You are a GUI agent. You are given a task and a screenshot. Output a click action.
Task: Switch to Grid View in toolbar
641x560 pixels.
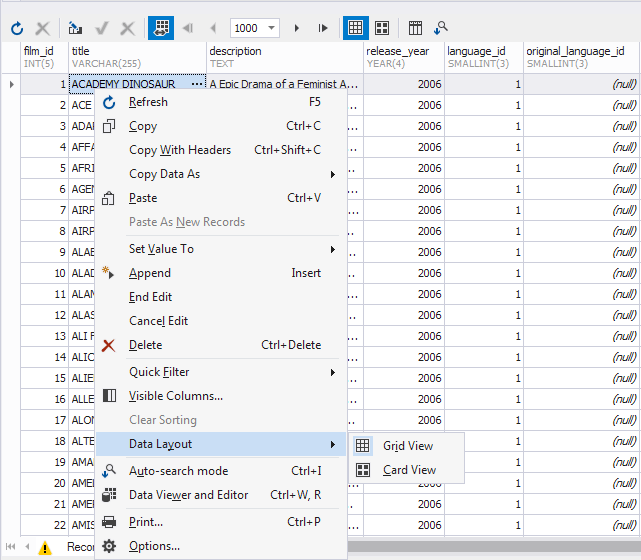click(355, 28)
